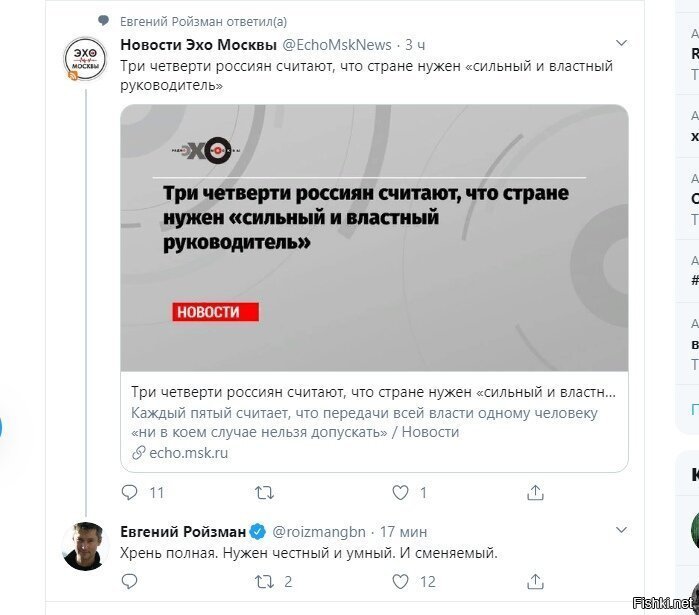Visit the @roizmangbn handle
This screenshot has height=615, width=699.
point(319,532)
